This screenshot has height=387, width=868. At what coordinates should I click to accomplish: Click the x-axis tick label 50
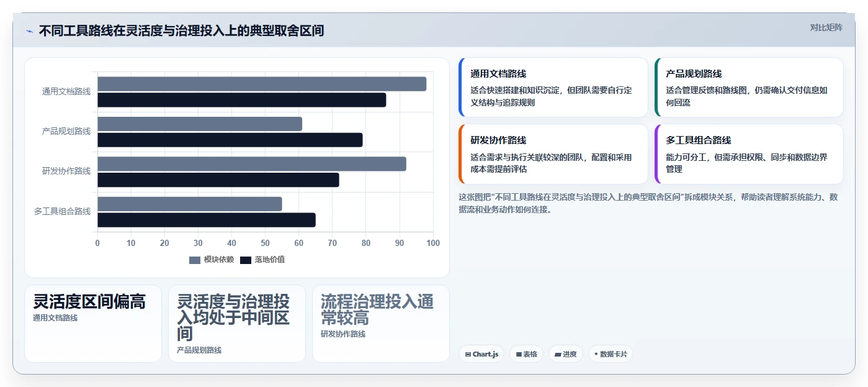[265, 243]
